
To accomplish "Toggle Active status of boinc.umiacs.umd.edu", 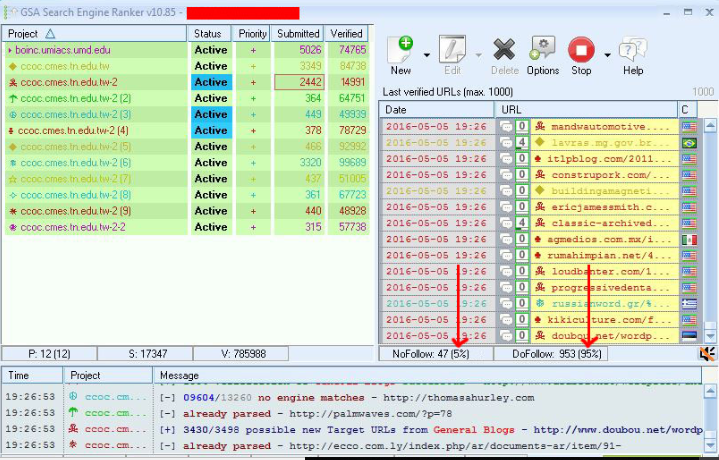I will click(211, 50).
